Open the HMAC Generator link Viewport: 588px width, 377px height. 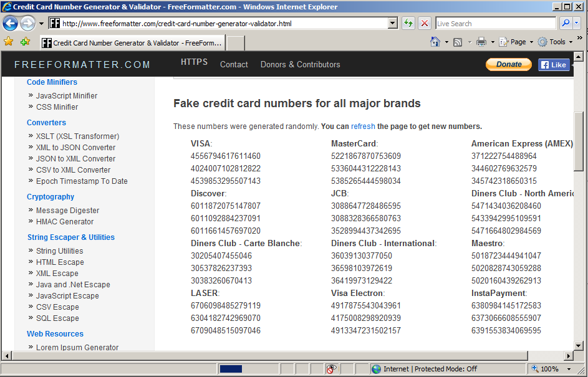65,221
